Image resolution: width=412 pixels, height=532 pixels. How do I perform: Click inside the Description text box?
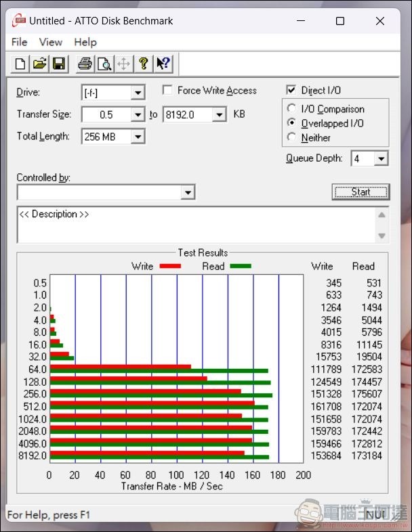coord(197,225)
